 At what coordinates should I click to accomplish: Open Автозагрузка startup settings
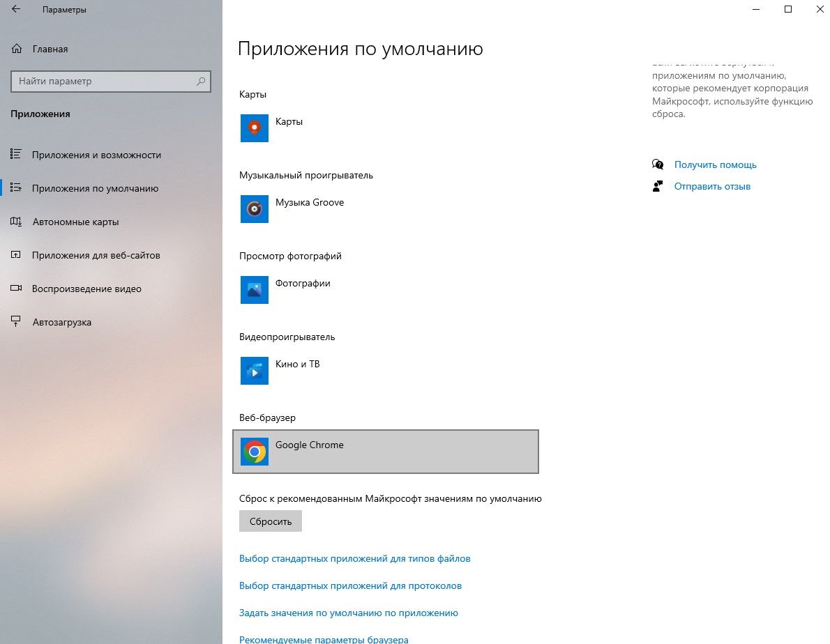[61, 322]
